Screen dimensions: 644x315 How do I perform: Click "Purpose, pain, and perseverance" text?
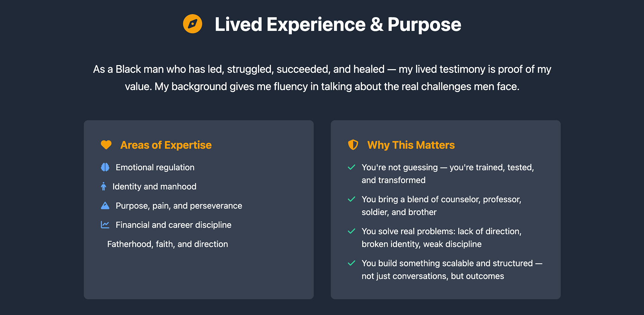point(179,206)
